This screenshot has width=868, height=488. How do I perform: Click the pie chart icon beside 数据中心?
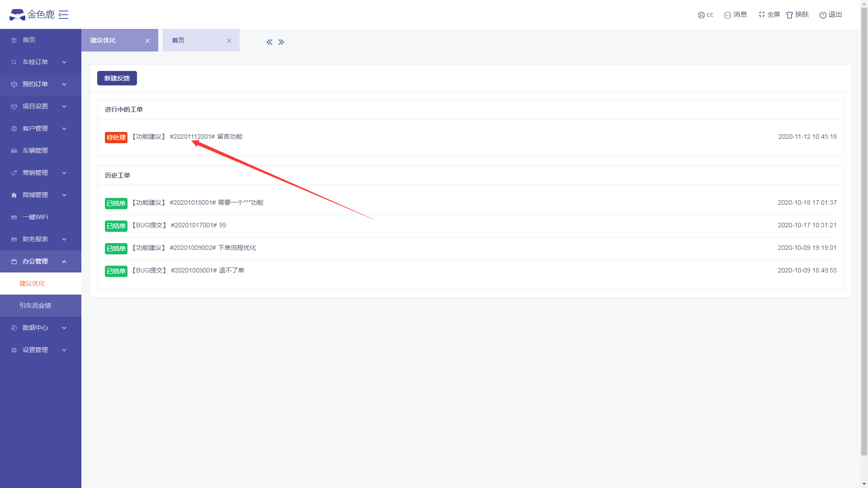tap(14, 328)
